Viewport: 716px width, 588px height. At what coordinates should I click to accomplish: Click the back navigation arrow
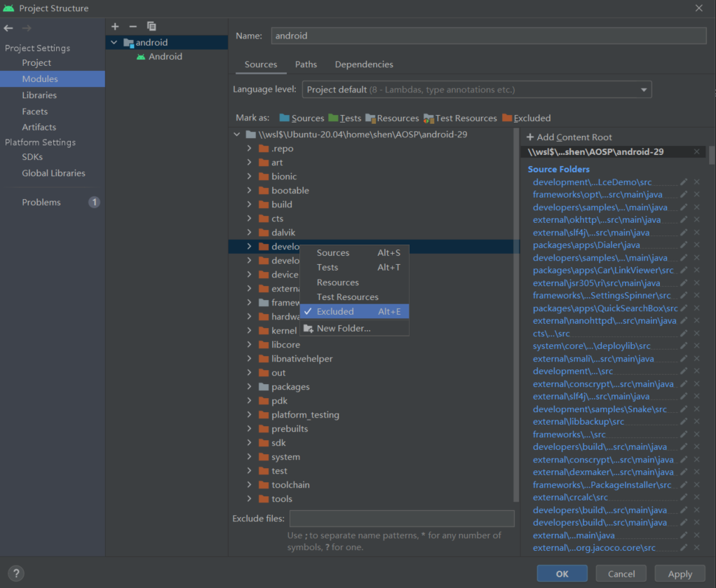tap(8, 28)
